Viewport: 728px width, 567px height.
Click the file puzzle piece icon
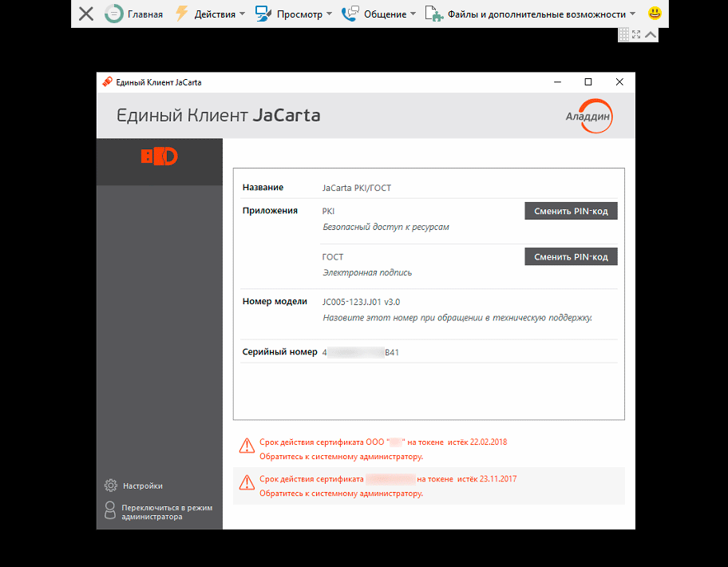[434, 14]
